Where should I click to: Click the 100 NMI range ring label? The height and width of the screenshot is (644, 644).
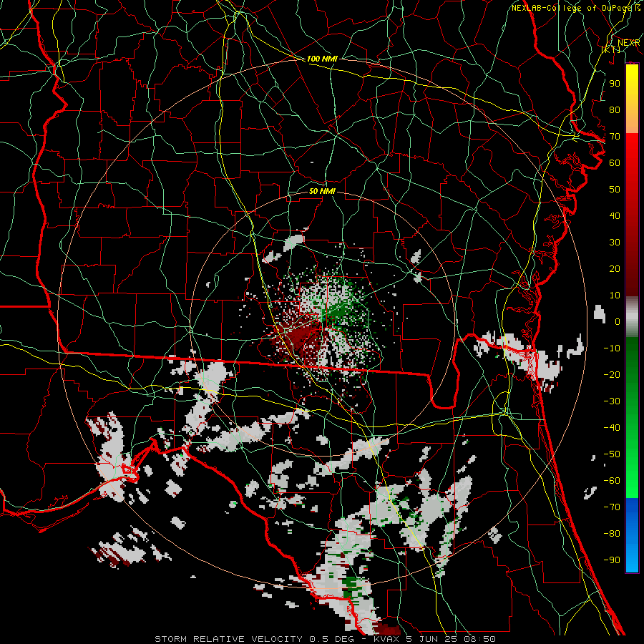point(322,59)
